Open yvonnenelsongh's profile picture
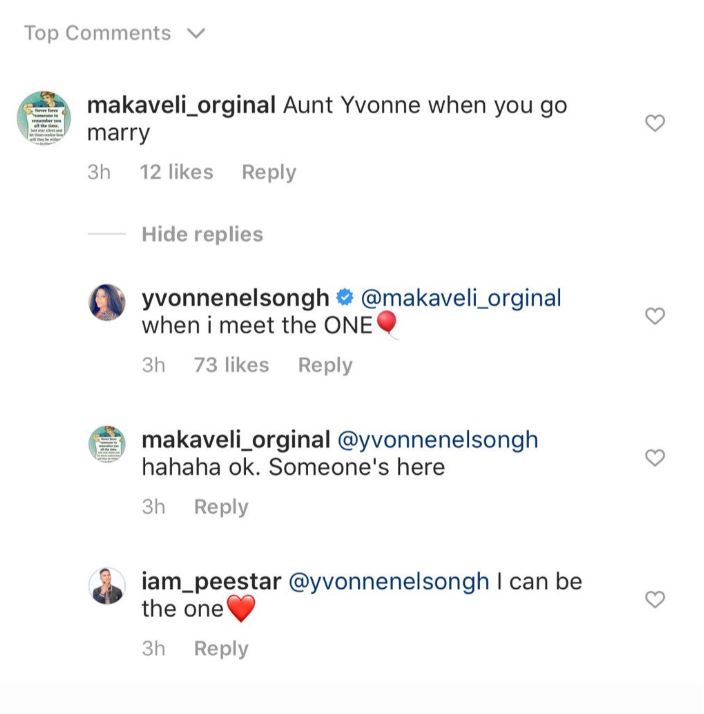 point(107,302)
